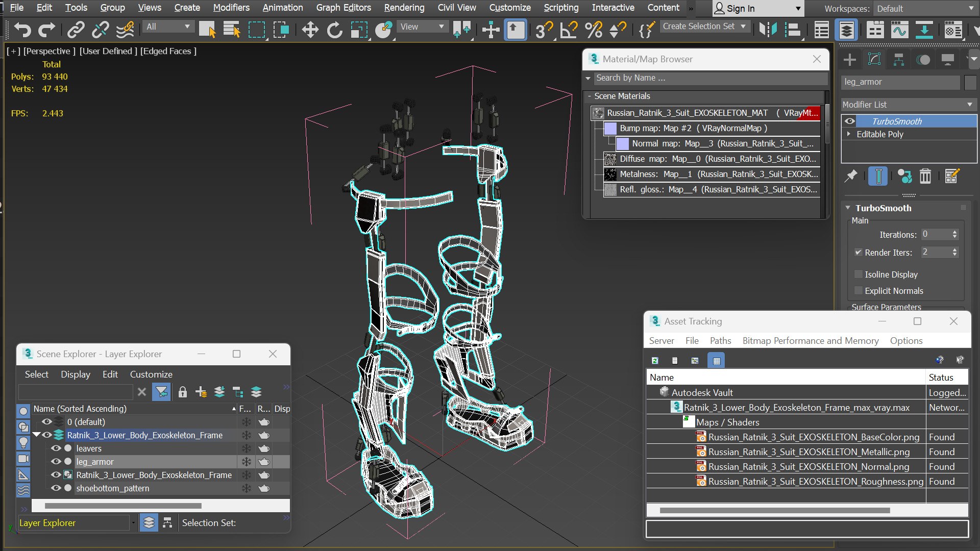The image size is (980, 551).
Task: Click Remove modifier trash icon
Action: [x=925, y=177]
